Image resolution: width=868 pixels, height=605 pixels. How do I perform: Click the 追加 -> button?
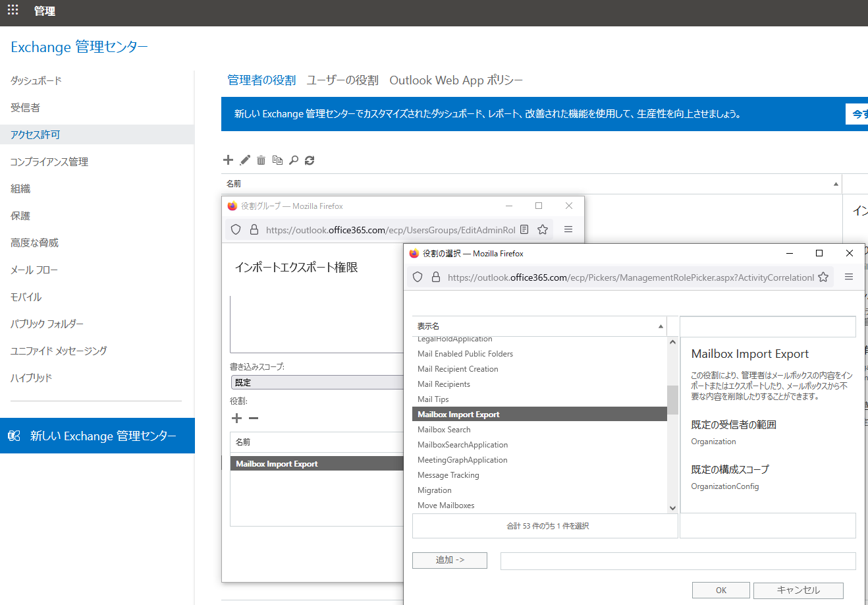449,560
